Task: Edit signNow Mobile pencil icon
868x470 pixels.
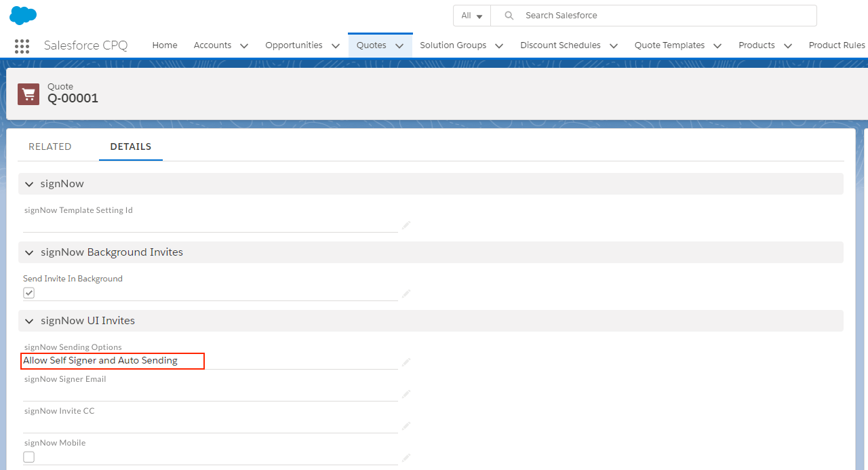Action: click(406, 458)
